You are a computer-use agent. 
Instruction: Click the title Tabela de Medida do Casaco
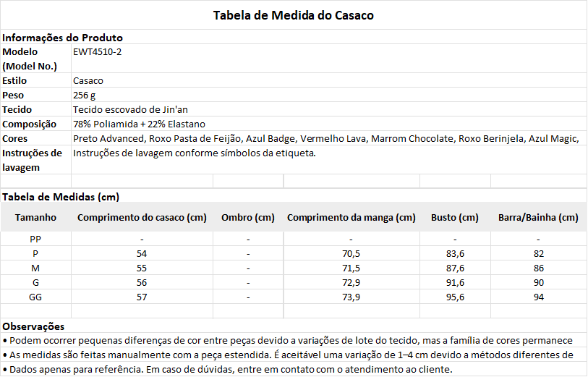click(x=293, y=15)
